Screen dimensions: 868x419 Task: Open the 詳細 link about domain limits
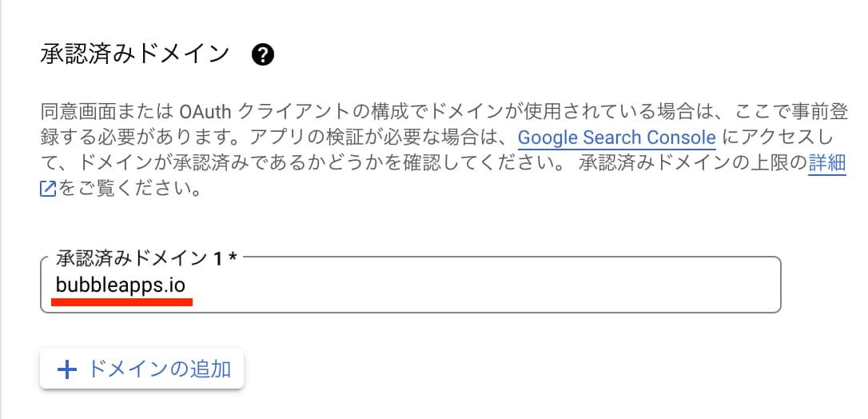point(827,163)
